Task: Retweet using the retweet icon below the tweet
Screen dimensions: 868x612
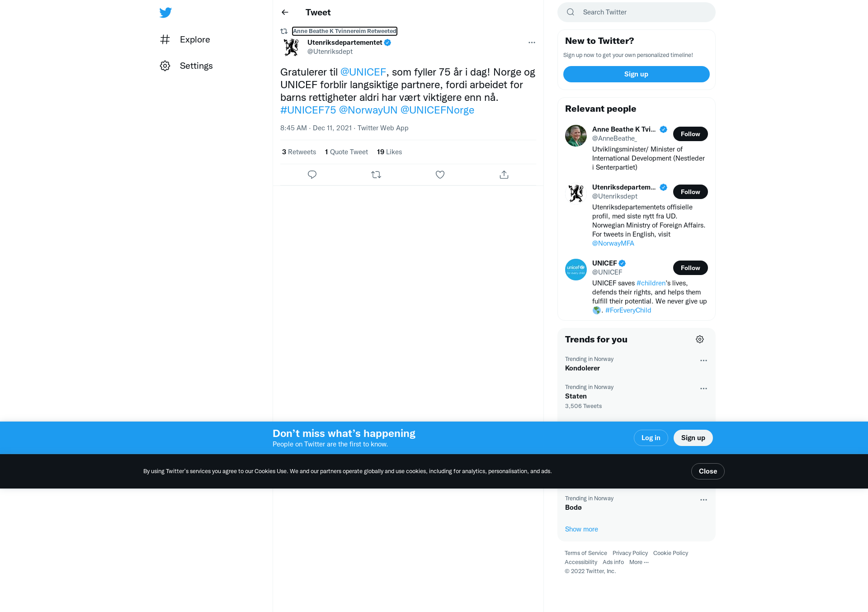Action: click(x=376, y=175)
